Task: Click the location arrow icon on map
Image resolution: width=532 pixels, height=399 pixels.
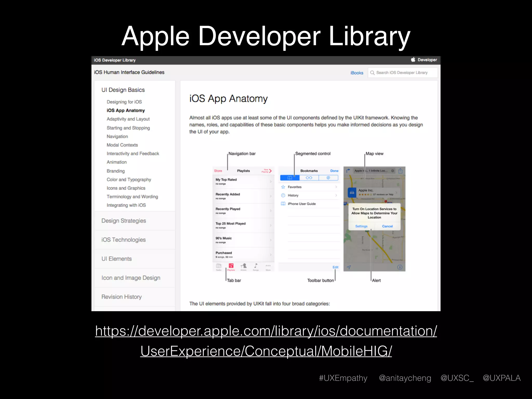Action: tap(349, 267)
